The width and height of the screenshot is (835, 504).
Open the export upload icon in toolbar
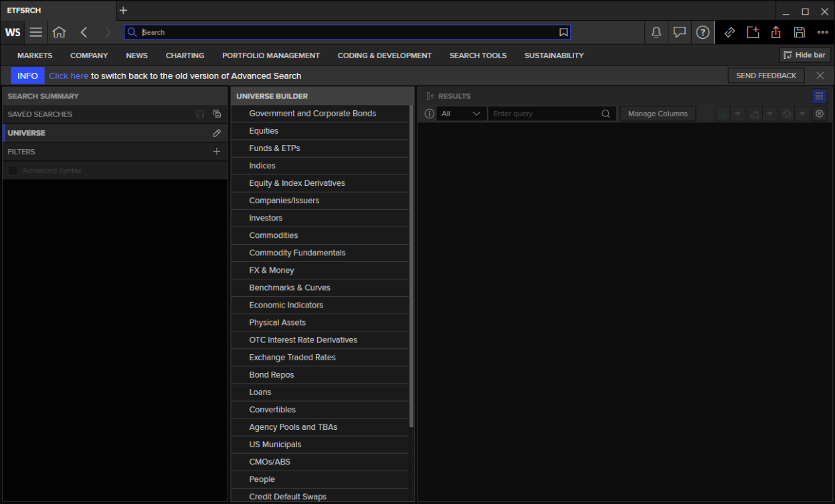point(776,32)
